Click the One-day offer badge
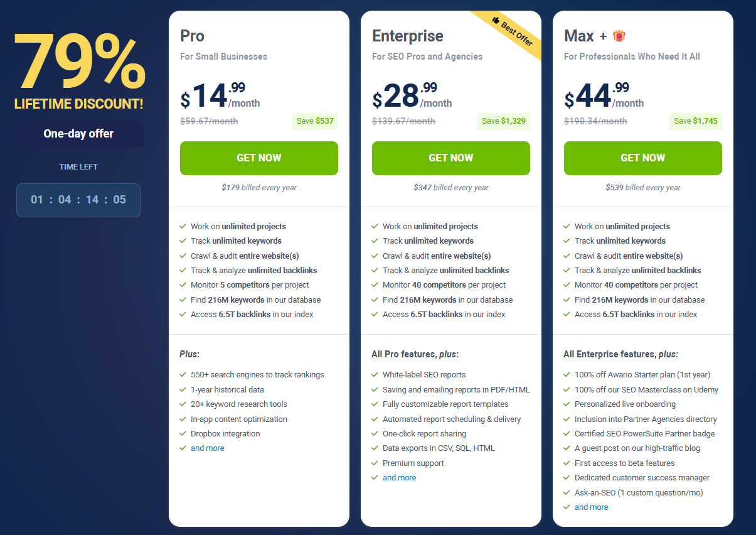The width and height of the screenshot is (756, 535). [x=78, y=134]
